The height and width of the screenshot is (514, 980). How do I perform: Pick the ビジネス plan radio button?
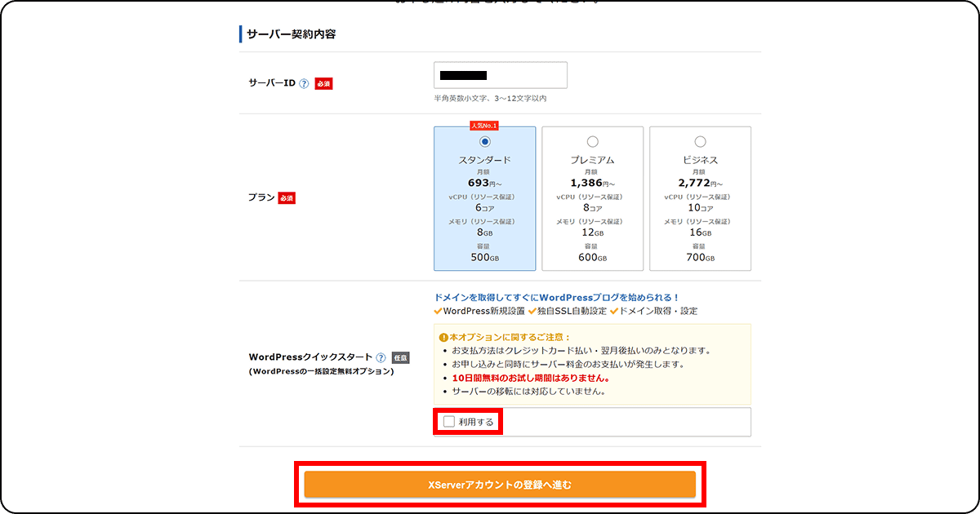700,141
